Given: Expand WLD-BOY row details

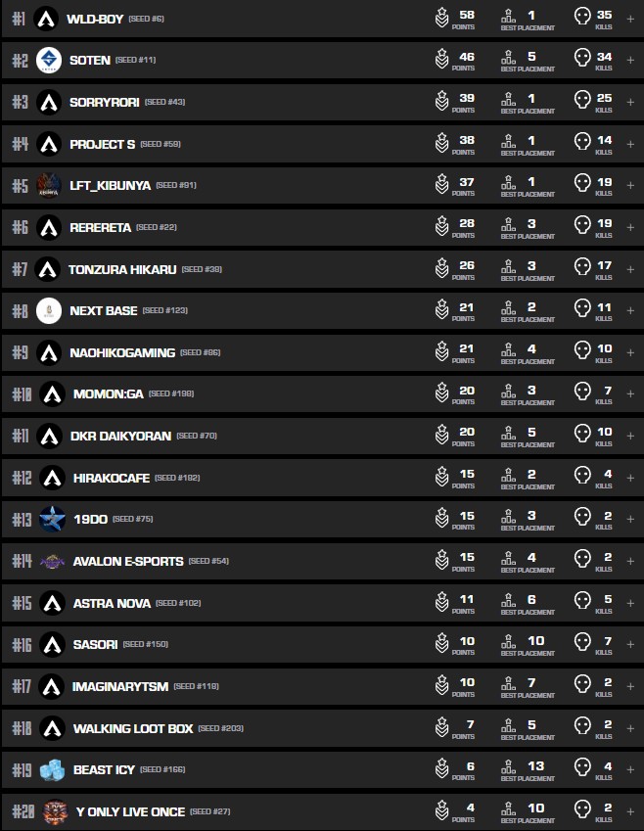Looking at the screenshot, I should (630, 19).
